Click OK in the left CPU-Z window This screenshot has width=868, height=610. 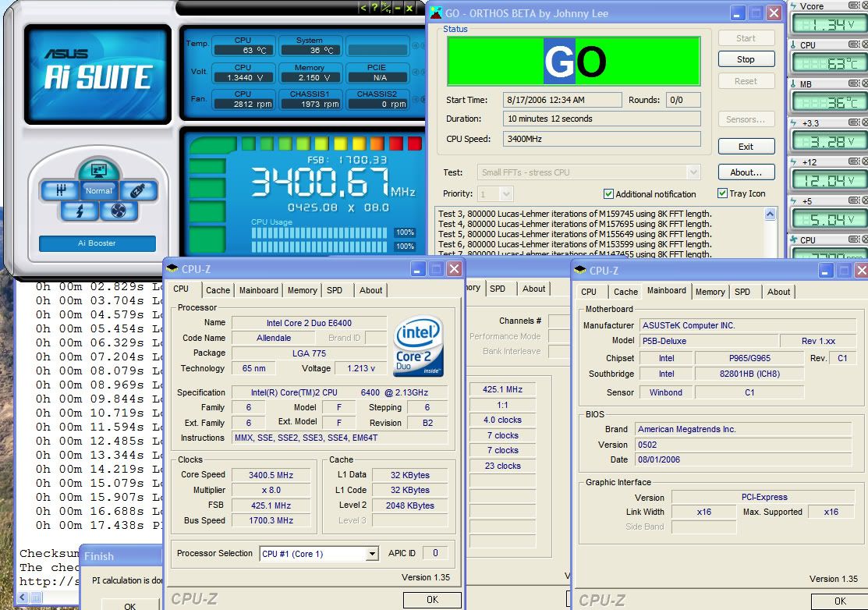(432, 600)
